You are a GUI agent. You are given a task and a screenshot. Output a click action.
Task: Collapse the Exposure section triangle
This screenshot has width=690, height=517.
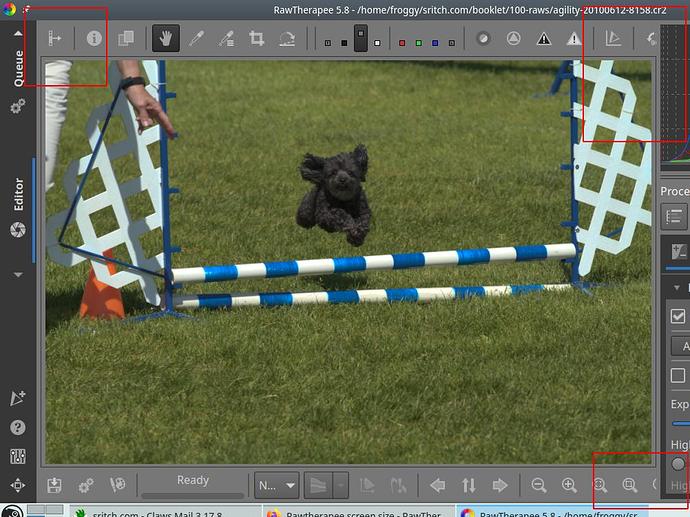click(677, 288)
